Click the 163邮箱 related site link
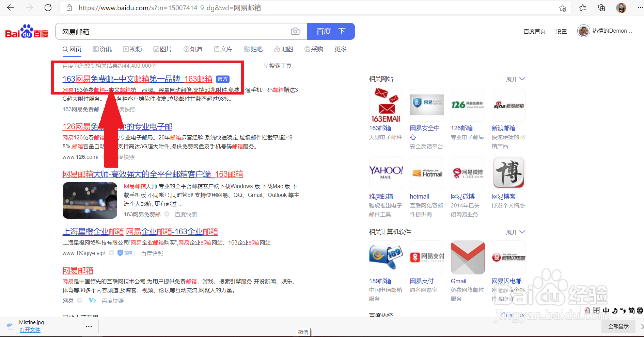Screen dimensions: 644x337 [380, 128]
